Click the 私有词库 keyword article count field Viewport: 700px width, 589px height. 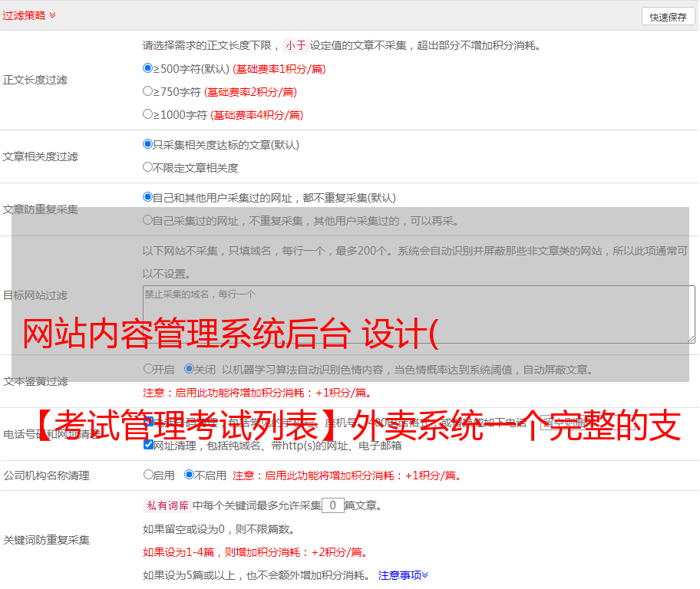click(x=332, y=505)
